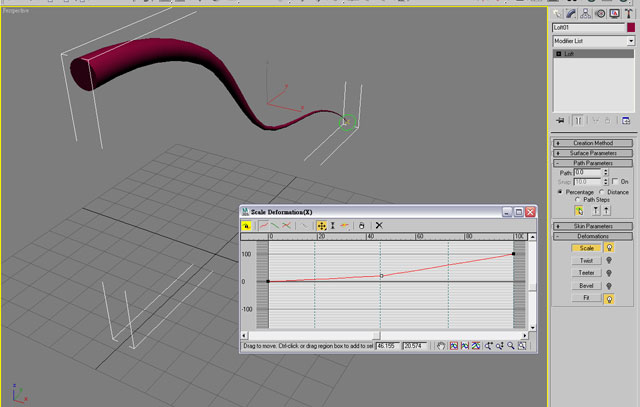
Task: Select Display XY Axes curve button
Action: pyautogui.click(x=287, y=226)
